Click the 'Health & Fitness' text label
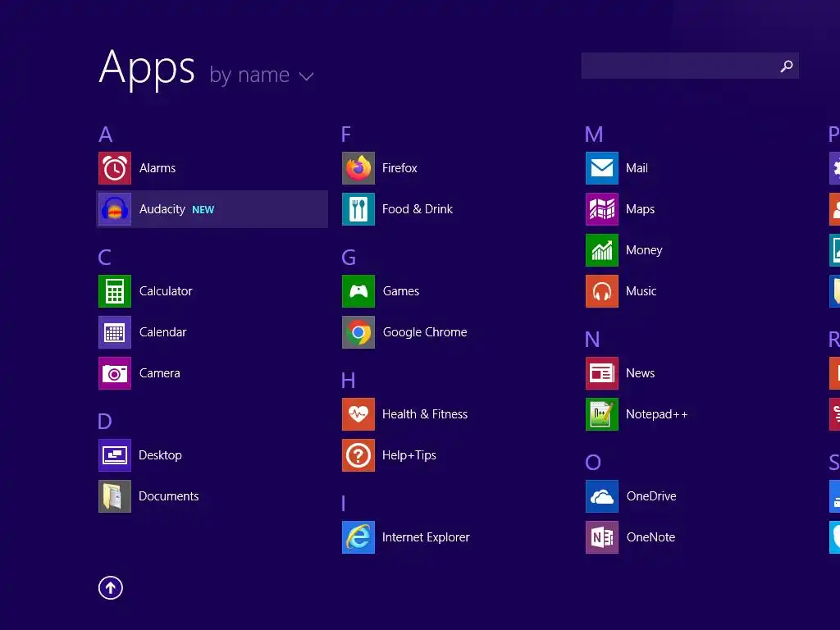 [425, 414]
